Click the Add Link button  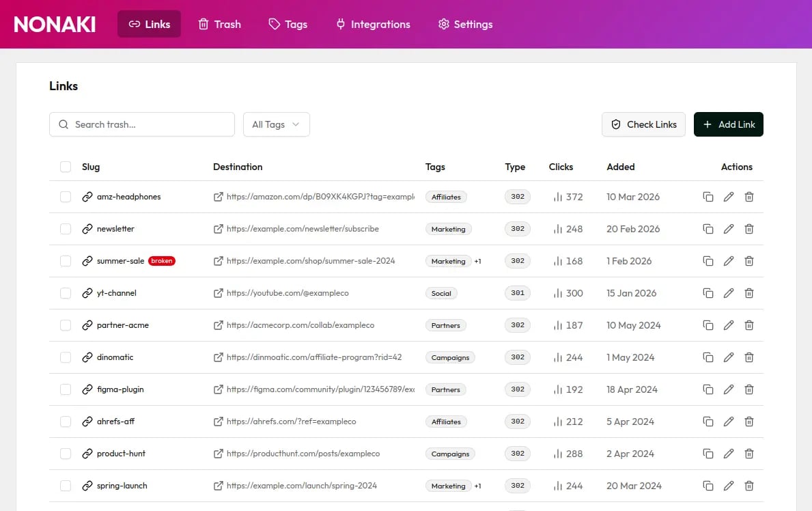(x=728, y=124)
